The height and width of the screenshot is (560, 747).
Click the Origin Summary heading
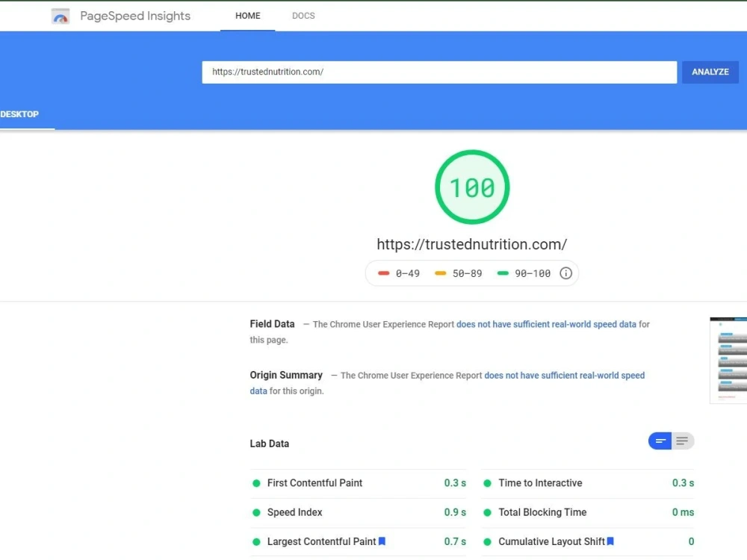(x=286, y=376)
